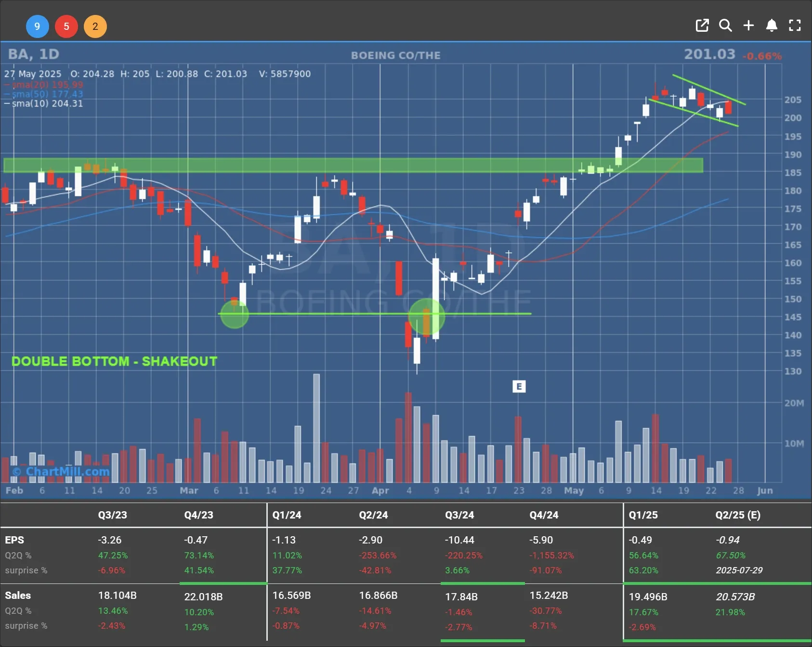812x647 pixels.
Task: Click Sales value 22.018B
Action: tap(203, 597)
